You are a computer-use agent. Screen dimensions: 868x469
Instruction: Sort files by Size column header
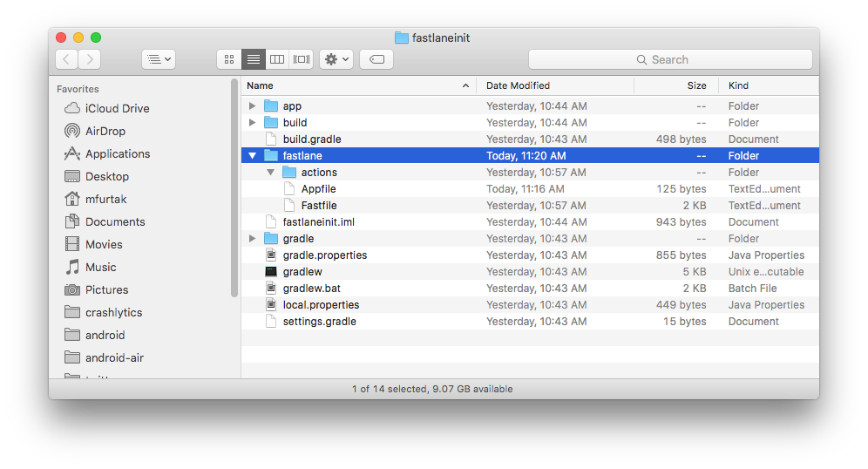click(x=696, y=85)
